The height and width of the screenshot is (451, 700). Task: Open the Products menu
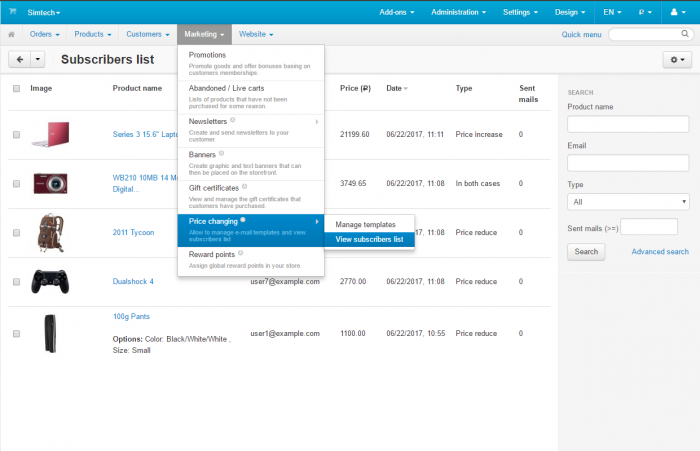coord(93,34)
